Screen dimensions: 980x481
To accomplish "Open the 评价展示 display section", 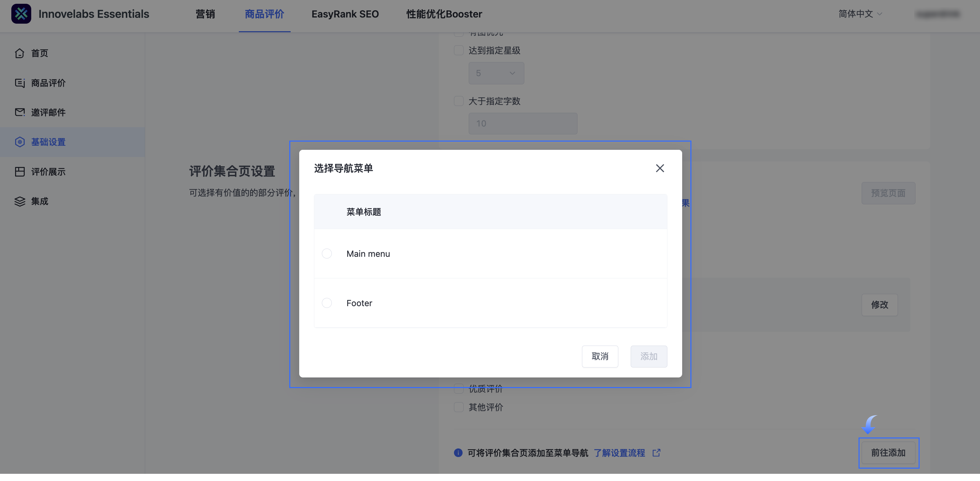I will pos(20,171).
